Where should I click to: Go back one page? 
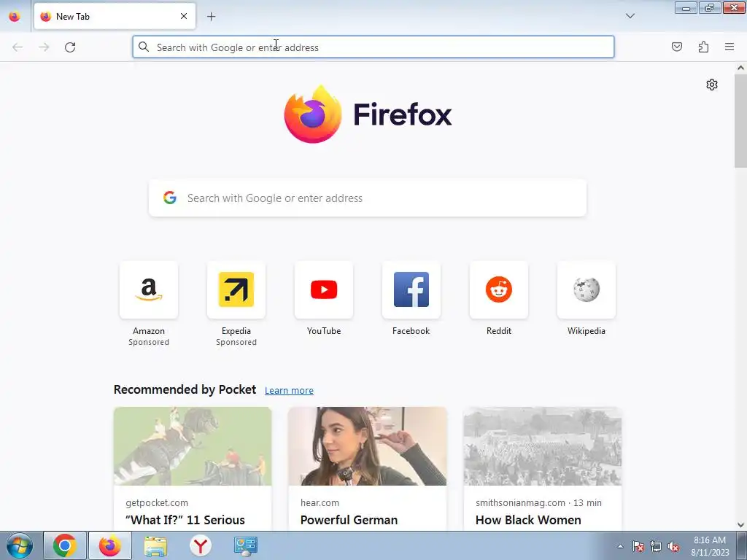coord(18,47)
